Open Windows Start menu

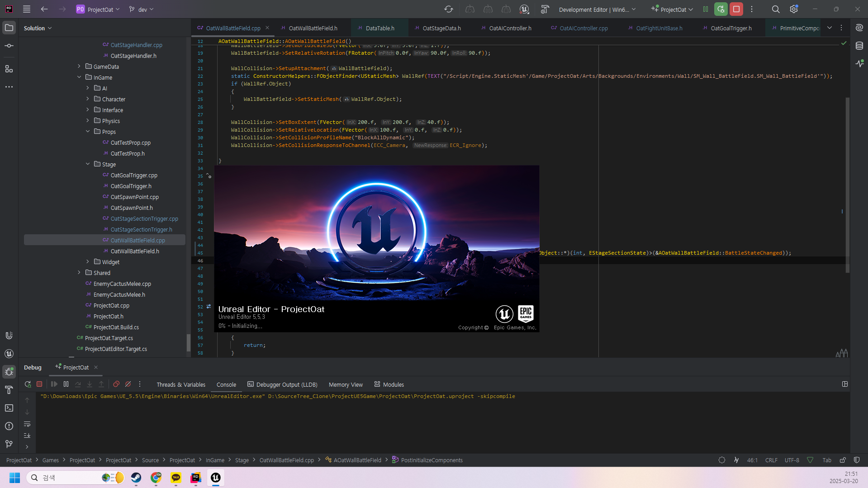point(14,478)
